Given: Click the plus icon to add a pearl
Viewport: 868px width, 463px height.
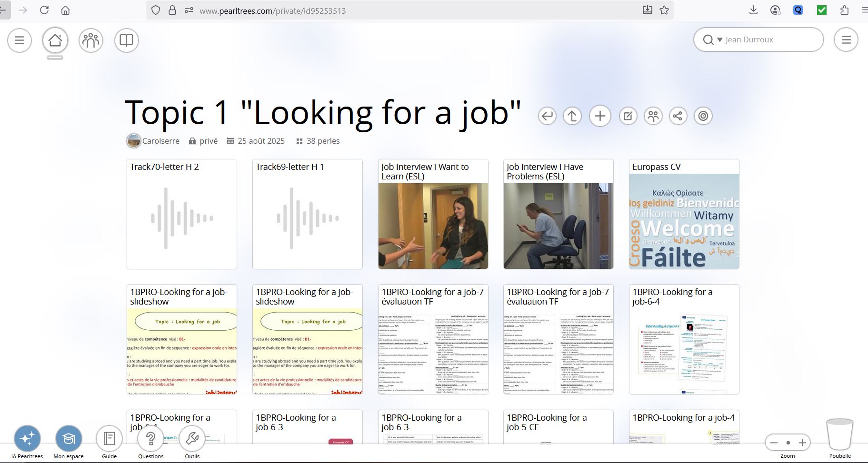Looking at the screenshot, I should pyautogui.click(x=600, y=116).
